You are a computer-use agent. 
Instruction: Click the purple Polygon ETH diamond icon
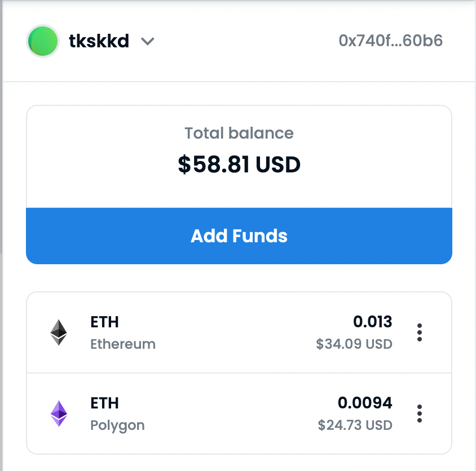[x=59, y=414]
